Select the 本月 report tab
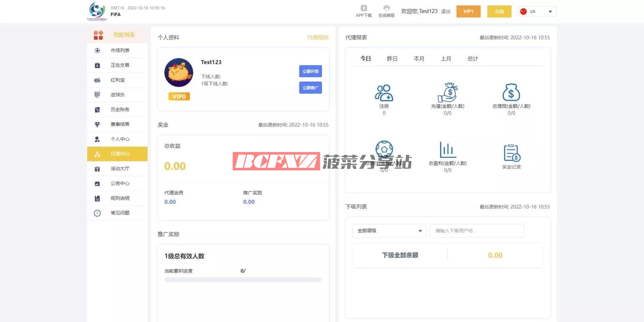 tap(419, 59)
